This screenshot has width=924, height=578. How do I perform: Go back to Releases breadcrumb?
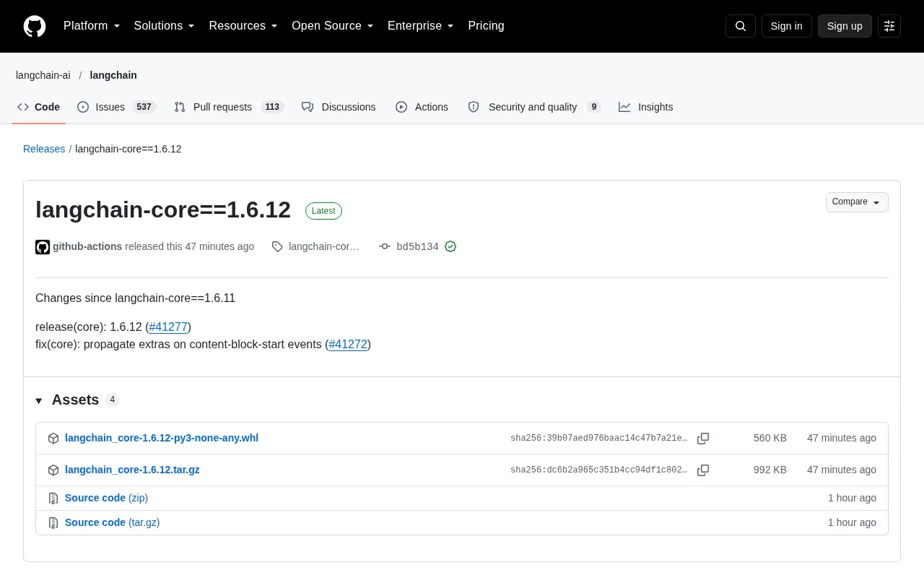[44, 149]
